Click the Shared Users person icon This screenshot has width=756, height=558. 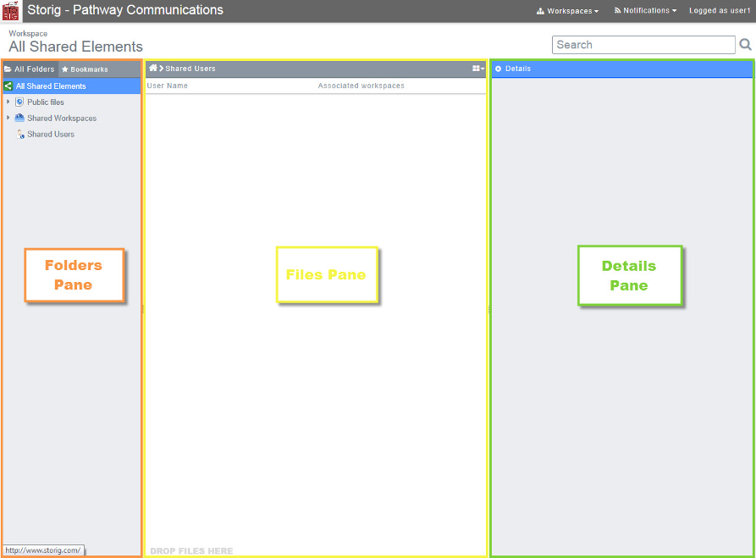pyautogui.click(x=19, y=135)
